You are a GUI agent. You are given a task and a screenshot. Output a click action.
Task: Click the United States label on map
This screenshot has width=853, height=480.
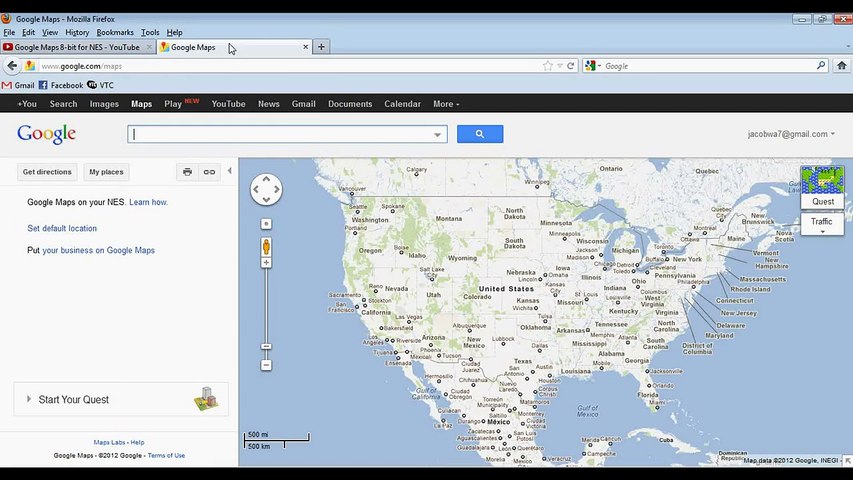point(506,289)
